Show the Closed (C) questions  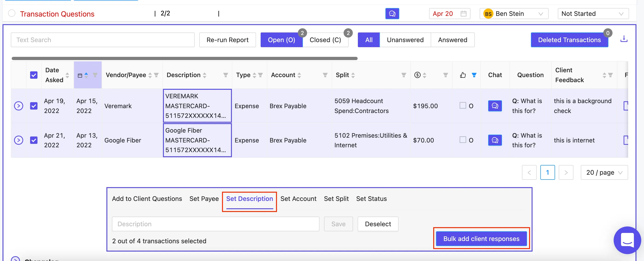325,40
